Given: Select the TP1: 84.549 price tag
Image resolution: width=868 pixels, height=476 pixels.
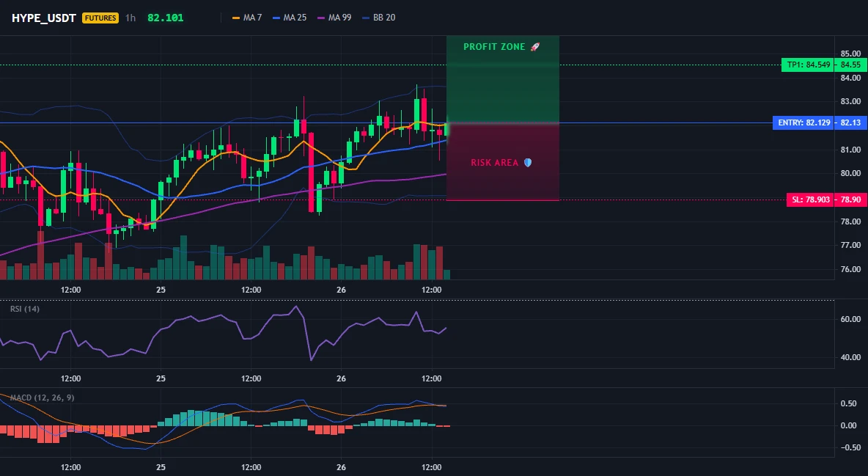Looking at the screenshot, I should click(808, 65).
